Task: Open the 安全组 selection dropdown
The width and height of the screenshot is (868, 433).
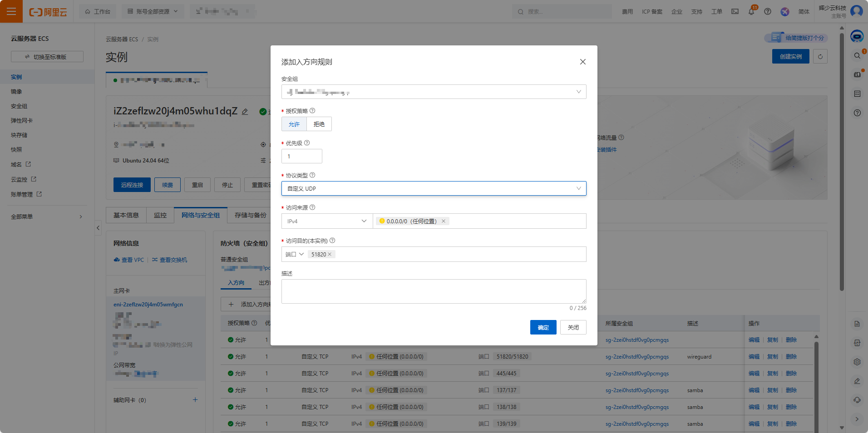Action: click(x=434, y=92)
